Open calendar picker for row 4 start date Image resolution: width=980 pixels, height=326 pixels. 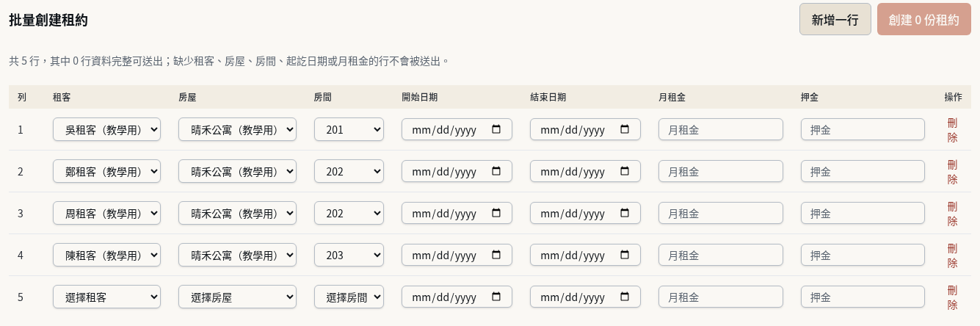496,255
